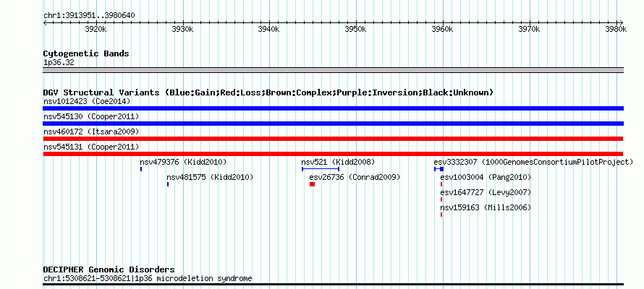Click the Cytogenetic Bands track title
The width and height of the screenshot is (644, 289).
86,53
